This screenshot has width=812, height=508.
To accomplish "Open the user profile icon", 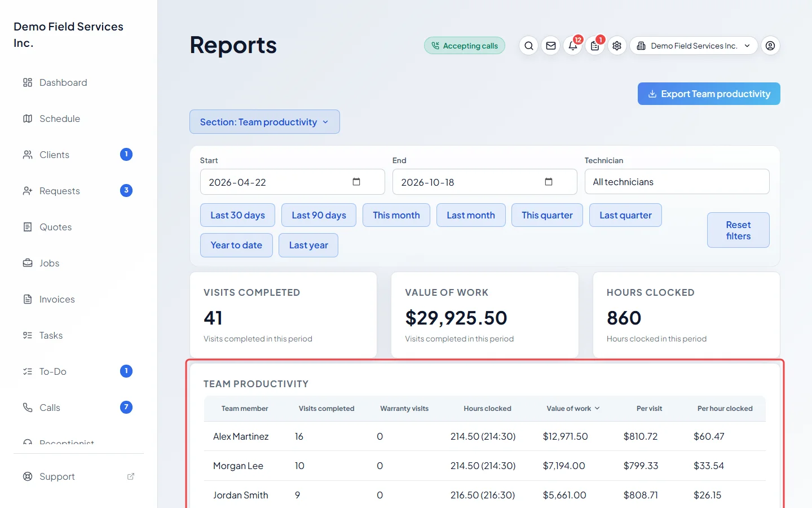I will pos(771,46).
